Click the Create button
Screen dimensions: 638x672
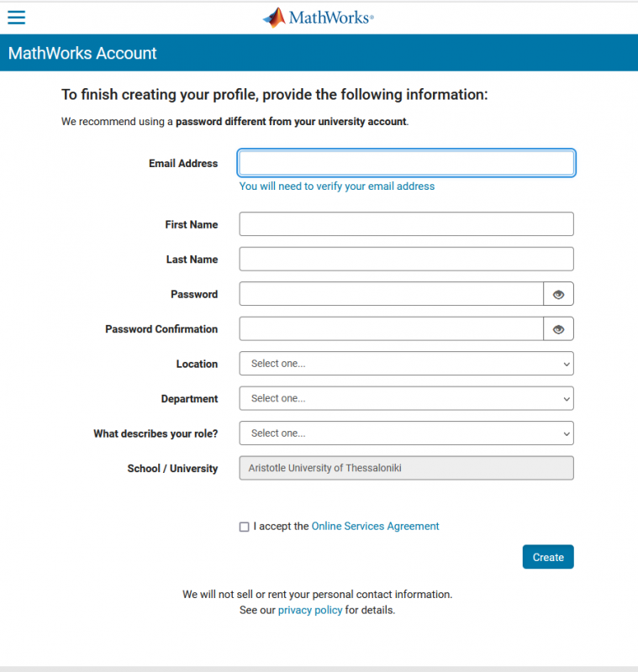tap(548, 557)
